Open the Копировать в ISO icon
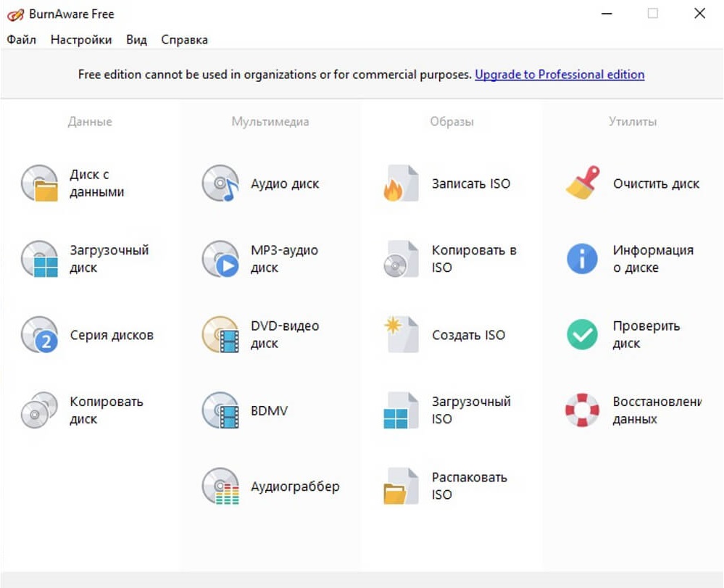This screenshot has height=588, width=724. point(401,259)
